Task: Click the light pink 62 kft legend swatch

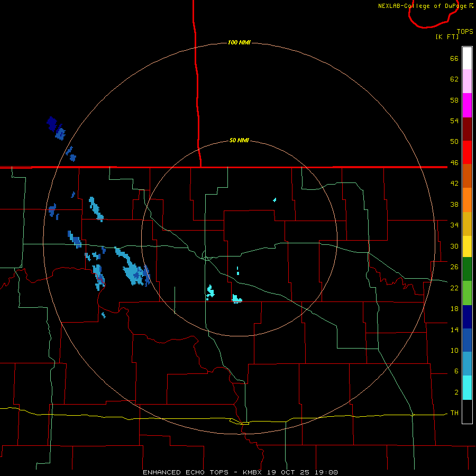Action: (467, 81)
